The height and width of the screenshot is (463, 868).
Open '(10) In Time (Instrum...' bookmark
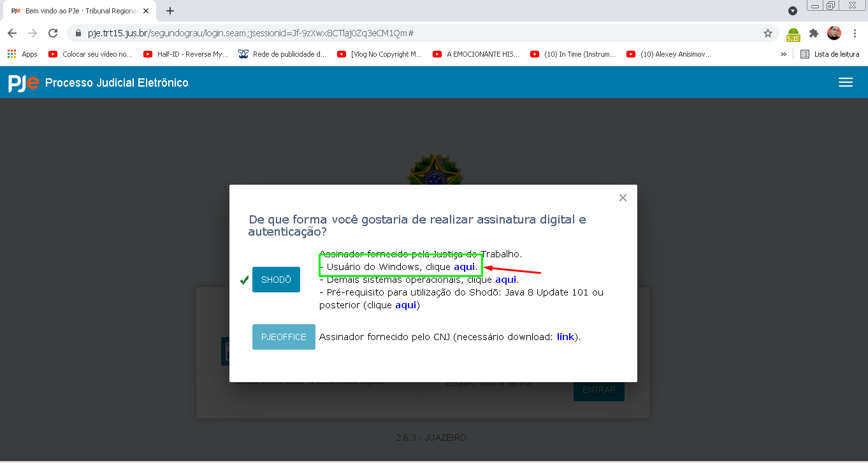(572, 54)
